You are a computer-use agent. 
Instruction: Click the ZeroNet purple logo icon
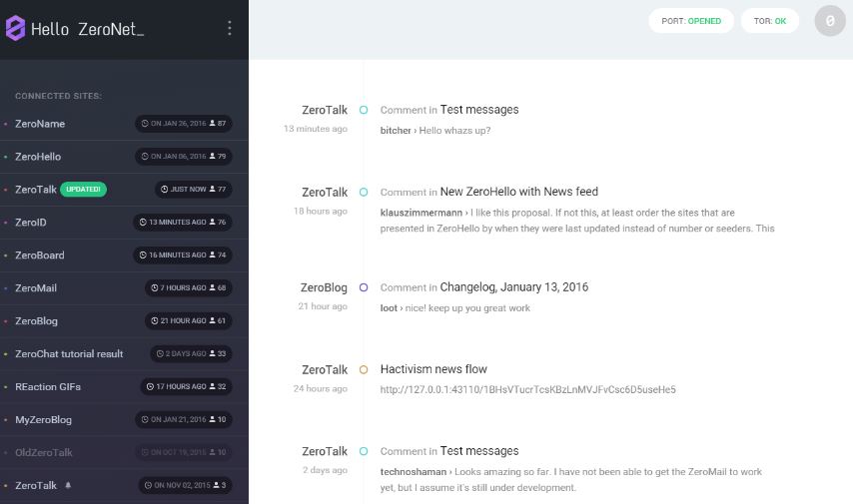[x=15, y=28]
